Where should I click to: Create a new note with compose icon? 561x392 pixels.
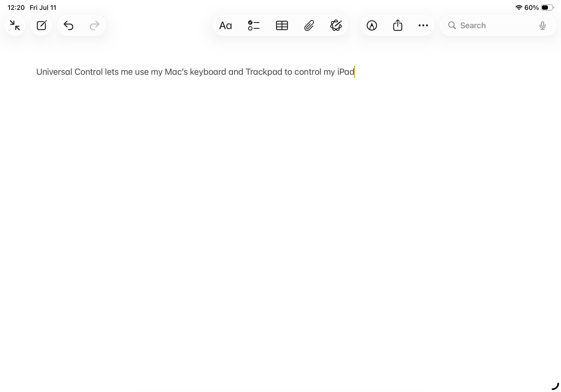click(42, 25)
